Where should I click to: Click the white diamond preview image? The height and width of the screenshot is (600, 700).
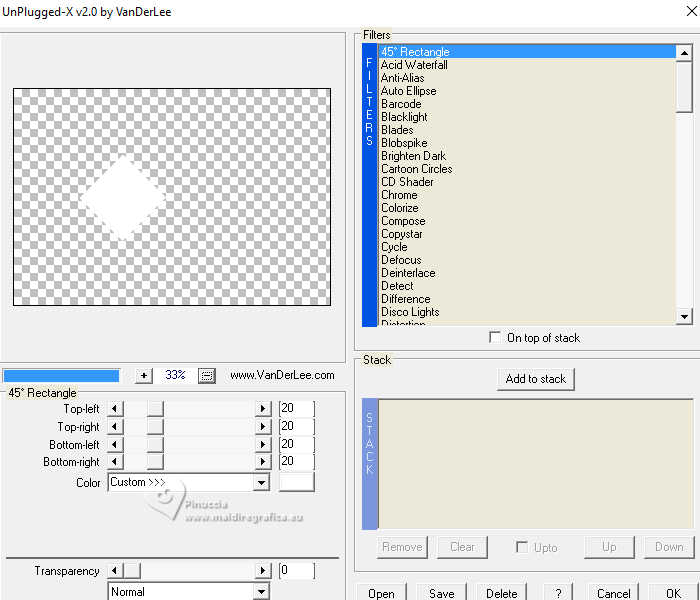pos(124,197)
